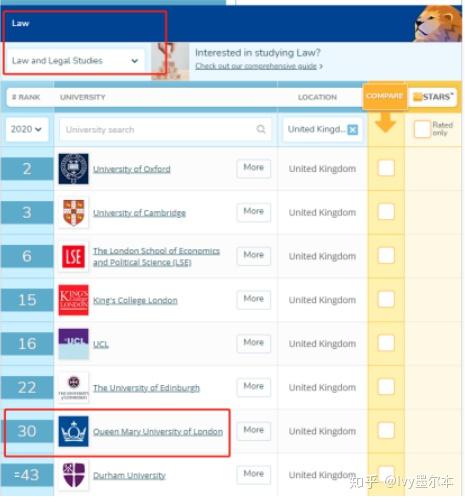The image size is (465, 502).
Task: Open the University of Oxford link
Action: click(132, 169)
